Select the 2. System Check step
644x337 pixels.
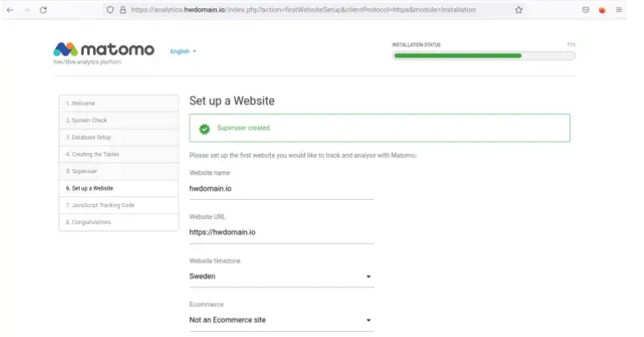(119, 120)
